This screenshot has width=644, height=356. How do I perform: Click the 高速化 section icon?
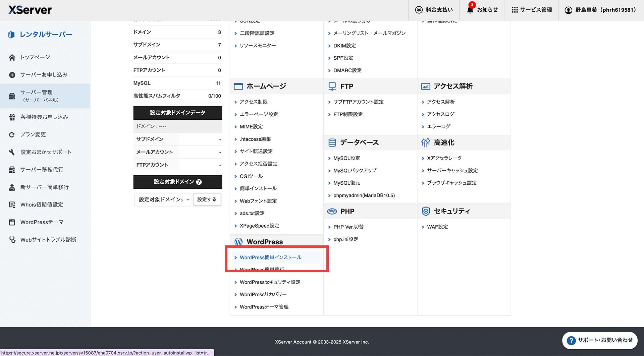pos(426,143)
